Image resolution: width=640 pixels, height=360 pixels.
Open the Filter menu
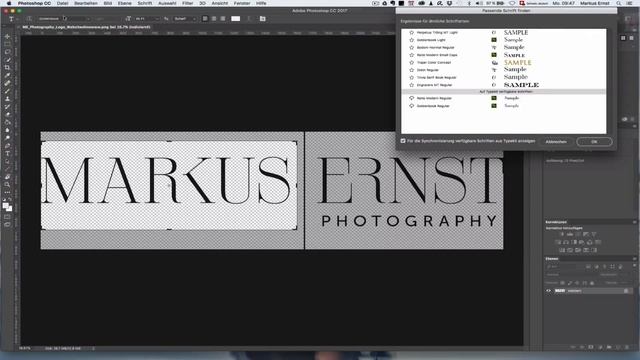tap(187, 3)
